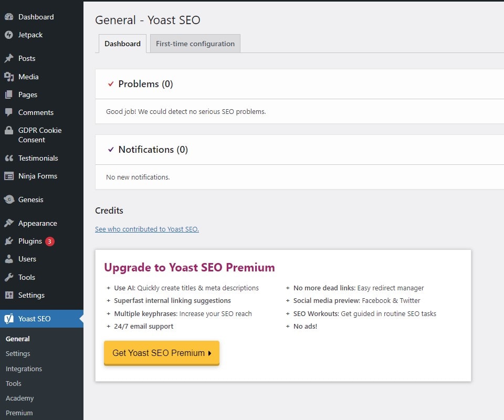This screenshot has width=504, height=420.
Task: Click the Testimonials quote-marks icon
Action: pyautogui.click(x=9, y=158)
